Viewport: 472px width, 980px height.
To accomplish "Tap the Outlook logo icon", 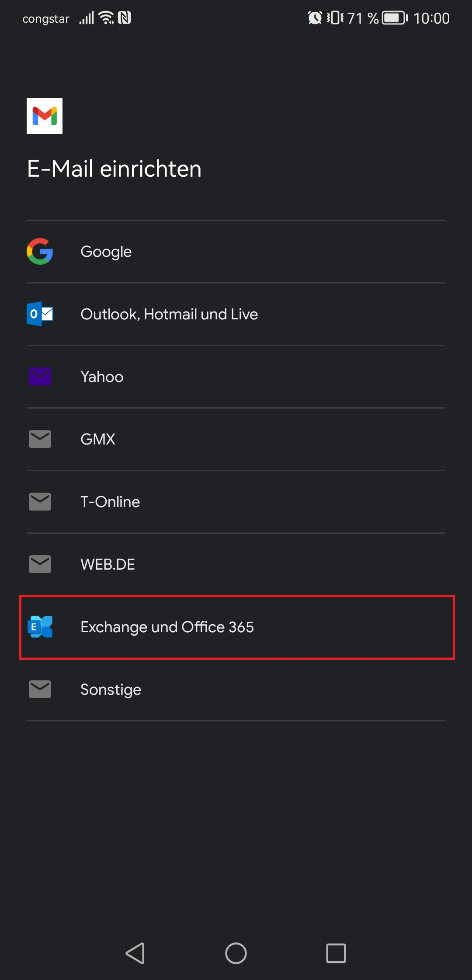I will click(40, 314).
